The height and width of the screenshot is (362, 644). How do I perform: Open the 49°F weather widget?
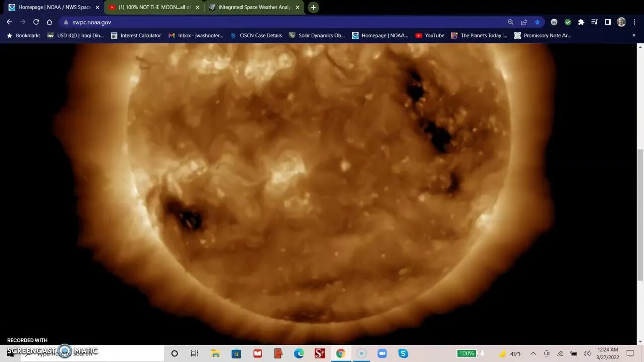[510, 354]
